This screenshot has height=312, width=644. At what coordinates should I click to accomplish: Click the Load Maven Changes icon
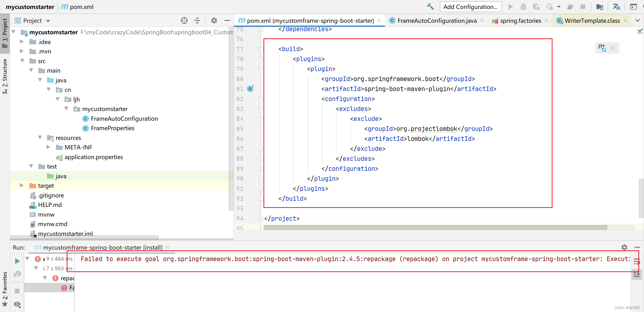(602, 48)
